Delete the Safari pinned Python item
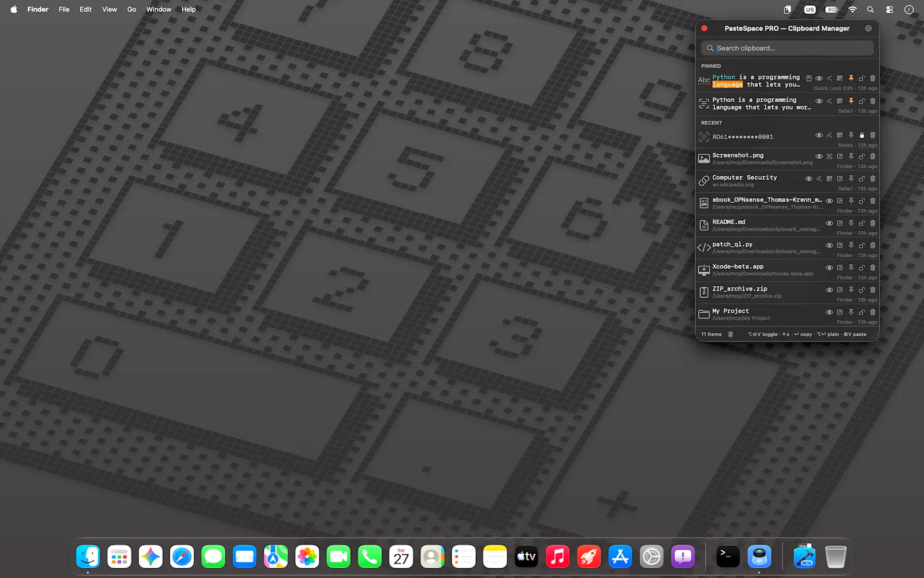This screenshot has height=578, width=924. (x=873, y=101)
